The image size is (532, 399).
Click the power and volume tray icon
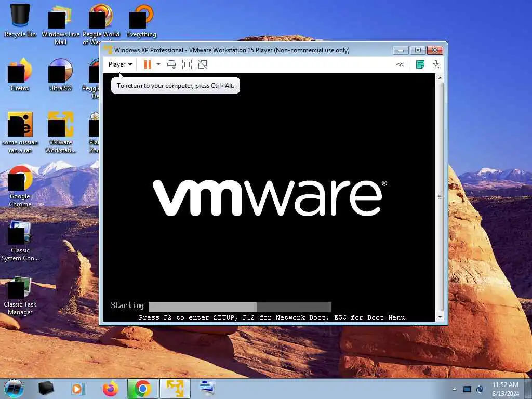[x=480, y=389]
